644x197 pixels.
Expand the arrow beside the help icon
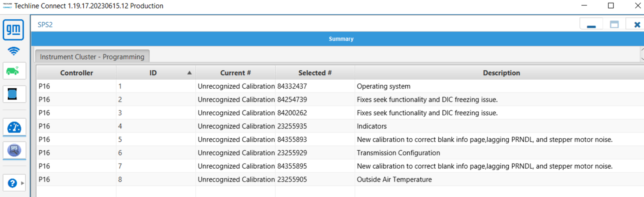tap(22, 183)
